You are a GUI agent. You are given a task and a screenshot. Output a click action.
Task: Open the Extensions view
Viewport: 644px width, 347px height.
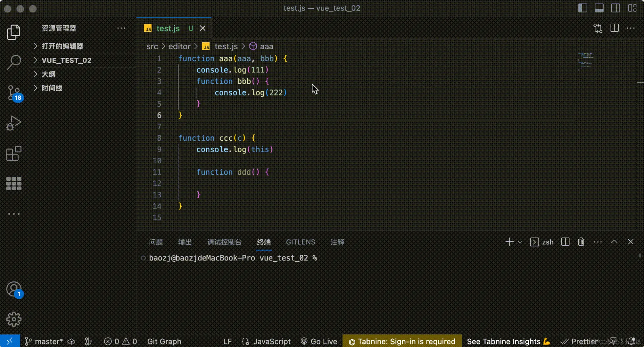click(x=13, y=153)
